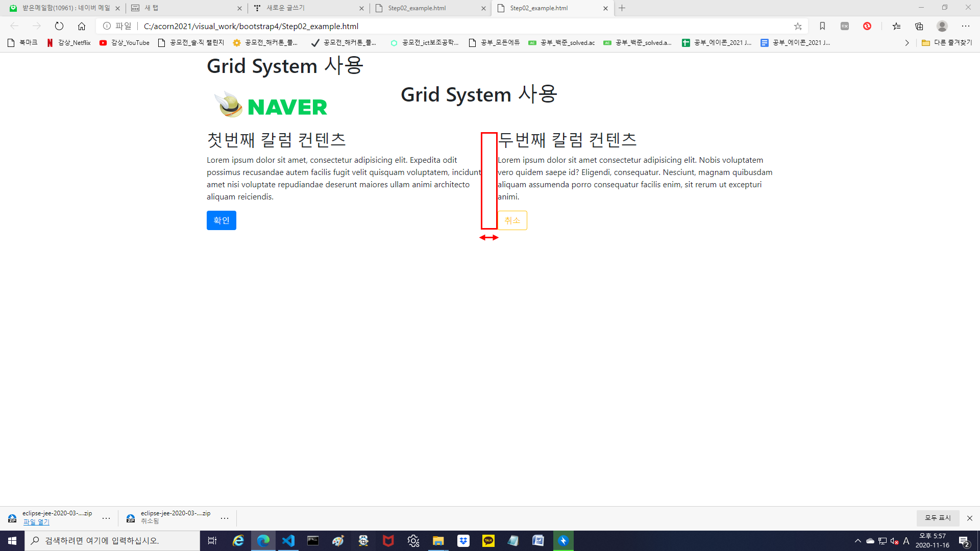The height and width of the screenshot is (551, 980).
Task: Open the 감상_YouTube bookmark
Action: coord(125,43)
